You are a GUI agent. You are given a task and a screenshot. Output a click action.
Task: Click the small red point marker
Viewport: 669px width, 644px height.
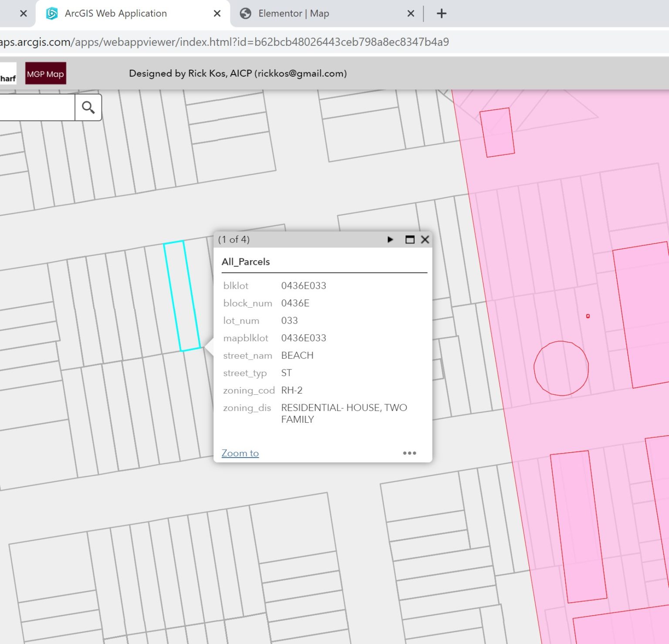click(588, 316)
